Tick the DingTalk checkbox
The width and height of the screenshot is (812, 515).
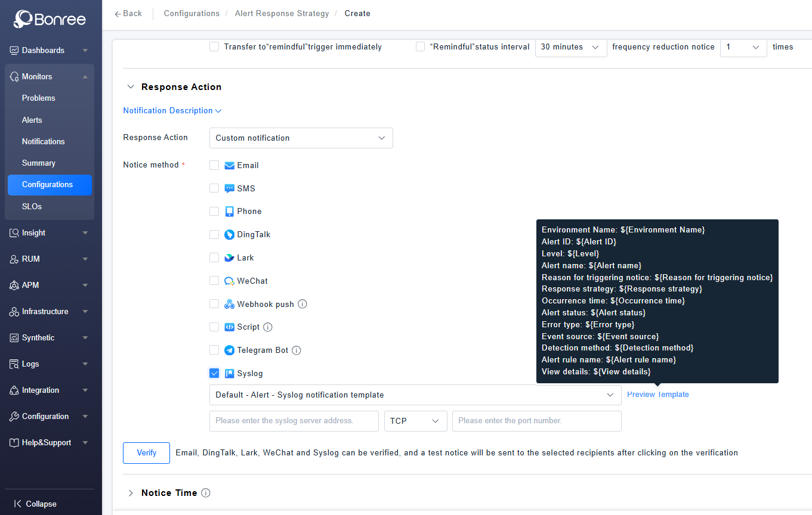coord(214,235)
